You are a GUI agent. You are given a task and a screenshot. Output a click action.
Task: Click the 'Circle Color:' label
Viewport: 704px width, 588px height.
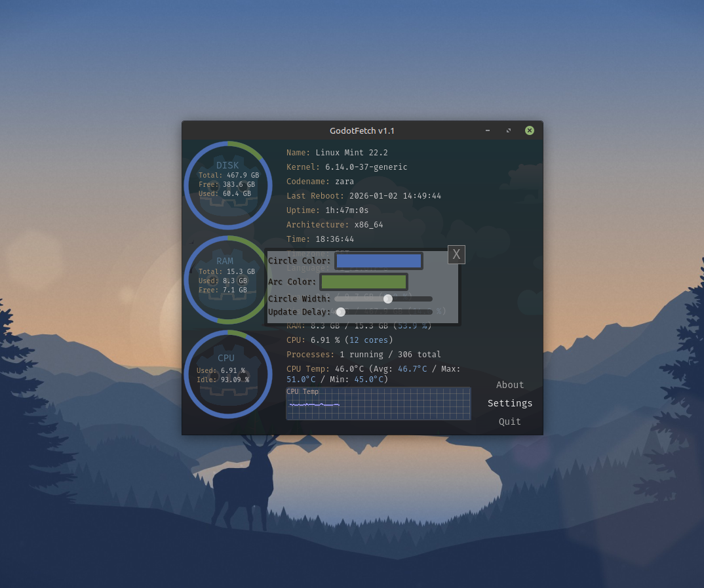click(x=299, y=261)
